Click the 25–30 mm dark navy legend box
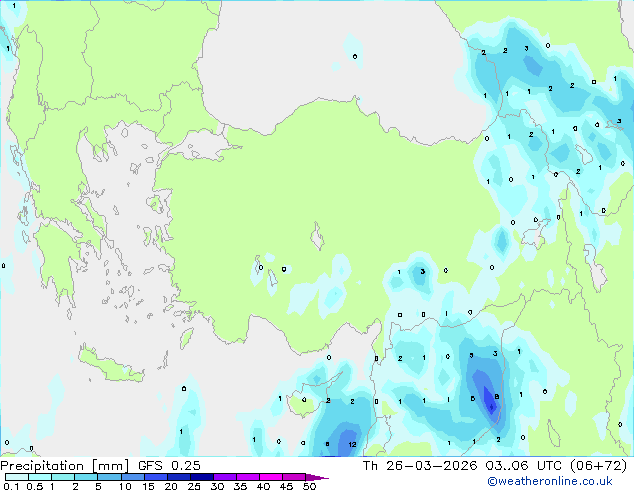This screenshot has width=634, height=490. [x=202, y=477]
